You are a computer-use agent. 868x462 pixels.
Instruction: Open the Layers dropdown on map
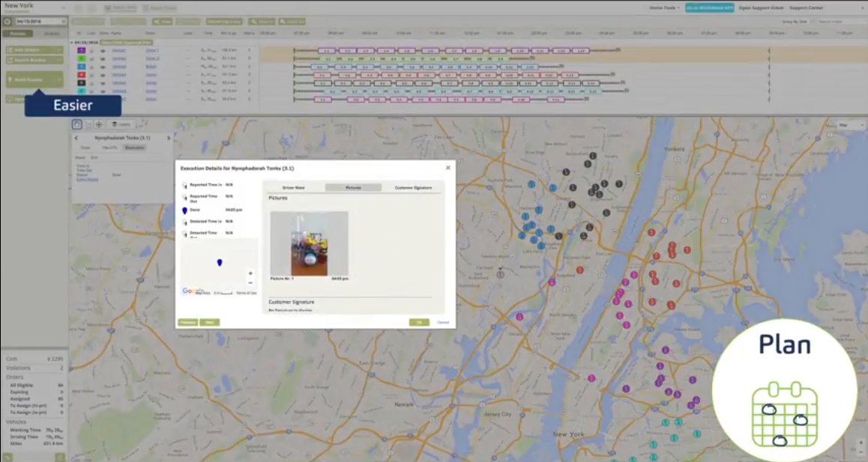(x=121, y=124)
